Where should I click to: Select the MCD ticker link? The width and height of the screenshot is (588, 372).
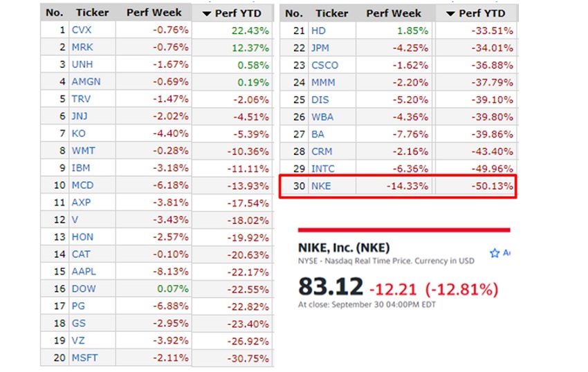(82, 185)
